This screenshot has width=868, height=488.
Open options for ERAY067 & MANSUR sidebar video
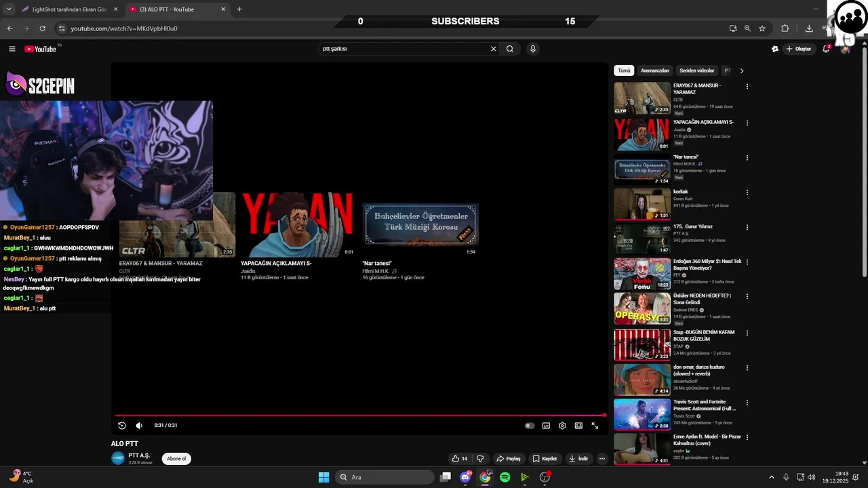747,87
